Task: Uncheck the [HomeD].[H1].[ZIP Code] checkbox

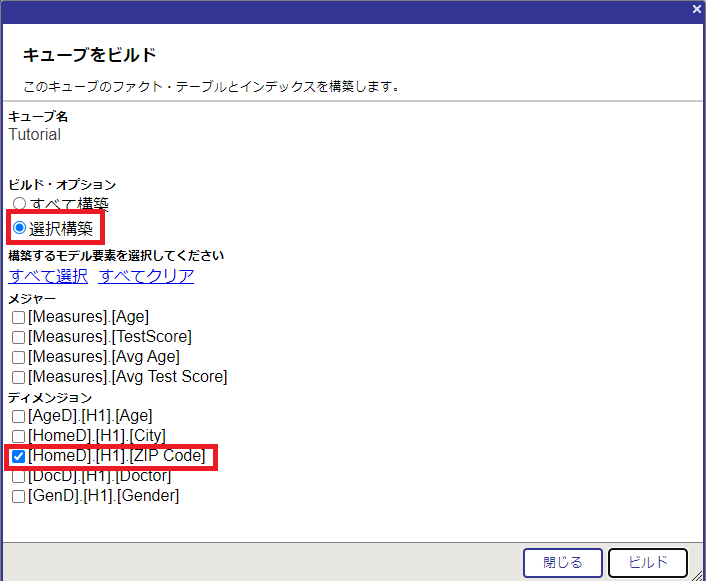Action: pyautogui.click(x=18, y=456)
